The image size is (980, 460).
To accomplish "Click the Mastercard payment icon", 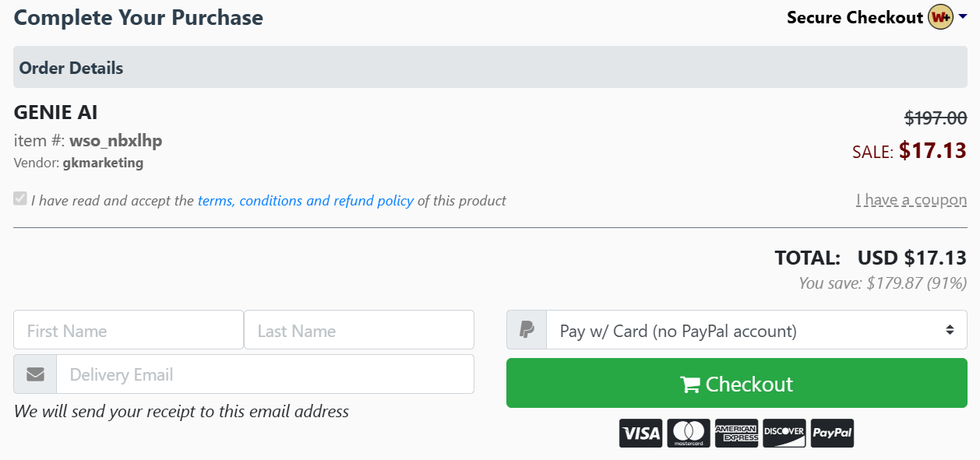I will 689,433.
